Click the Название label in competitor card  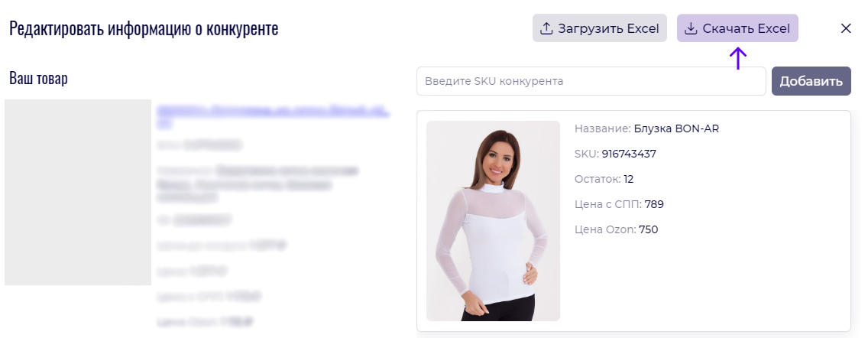pos(603,128)
